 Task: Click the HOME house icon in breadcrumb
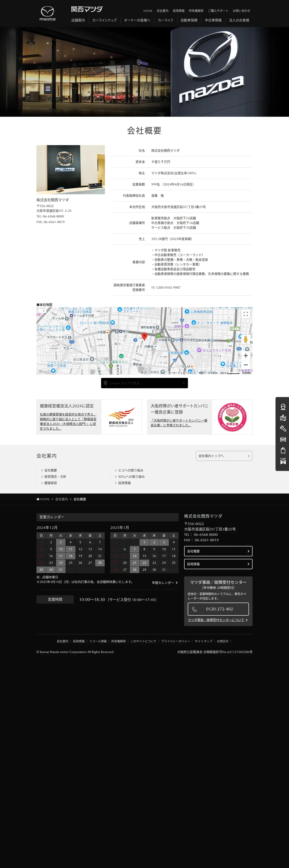point(38,499)
